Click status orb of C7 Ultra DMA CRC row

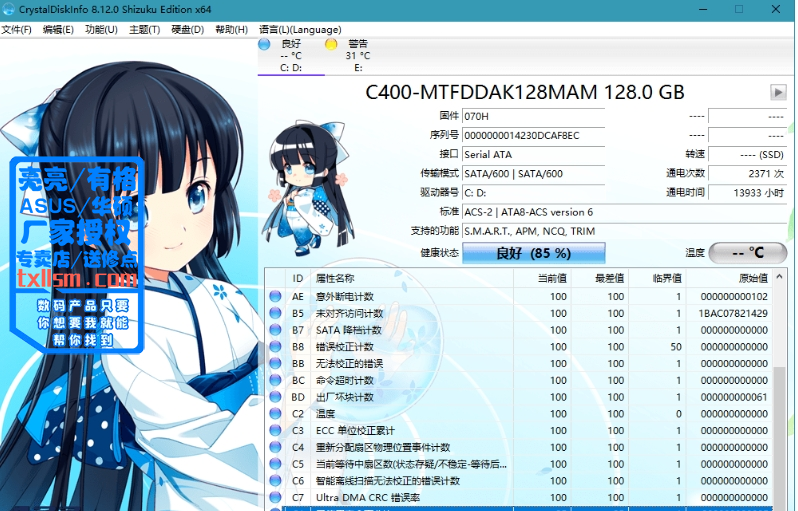275,497
